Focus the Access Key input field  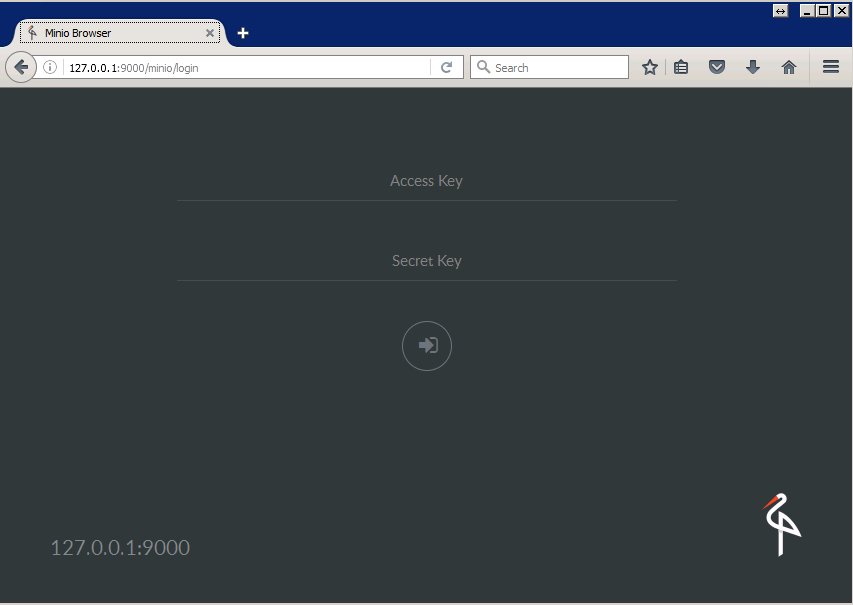(x=426, y=181)
